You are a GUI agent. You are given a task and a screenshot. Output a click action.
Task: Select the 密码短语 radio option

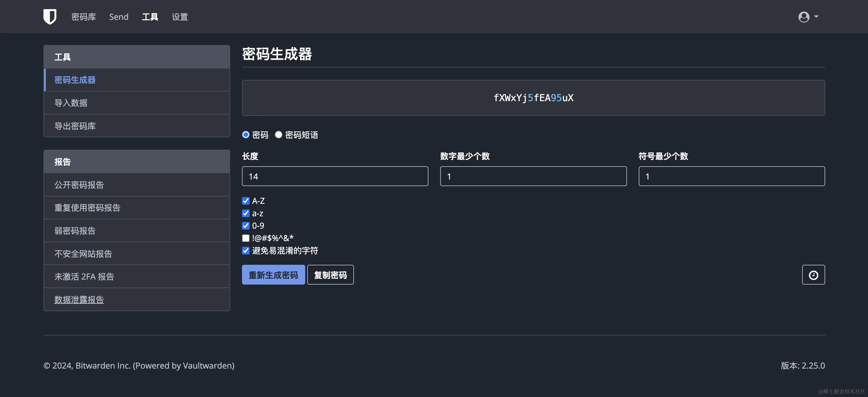tap(278, 135)
